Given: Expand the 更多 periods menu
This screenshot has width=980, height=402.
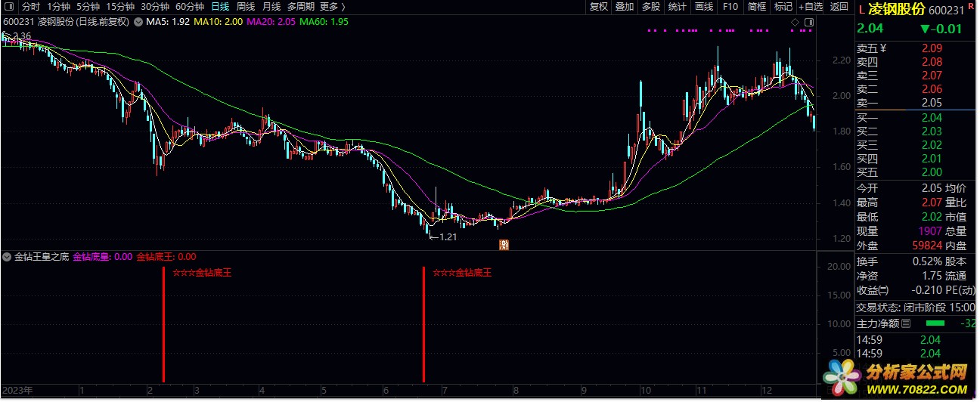Looking at the screenshot, I should [x=333, y=7].
